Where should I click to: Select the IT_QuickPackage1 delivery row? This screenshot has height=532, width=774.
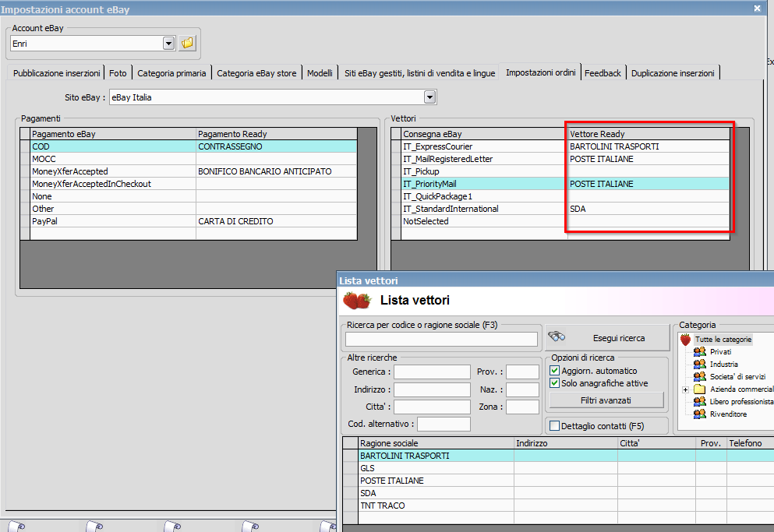click(560, 196)
